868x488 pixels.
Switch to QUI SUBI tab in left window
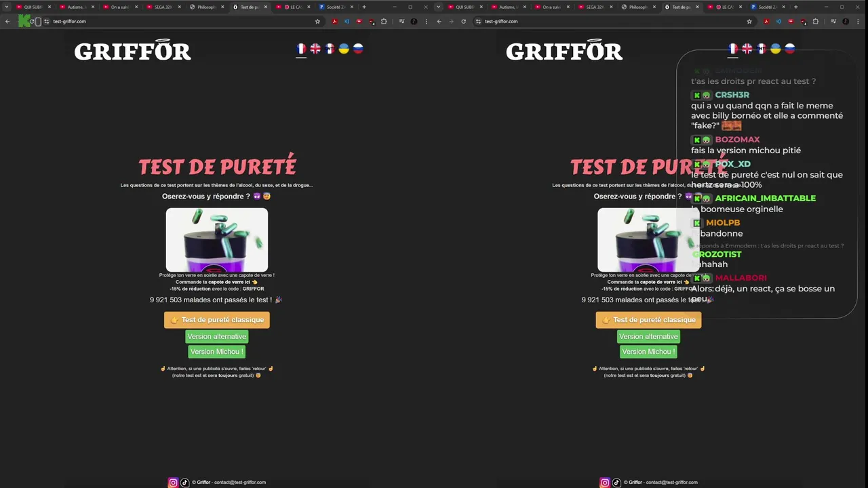[x=33, y=7]
